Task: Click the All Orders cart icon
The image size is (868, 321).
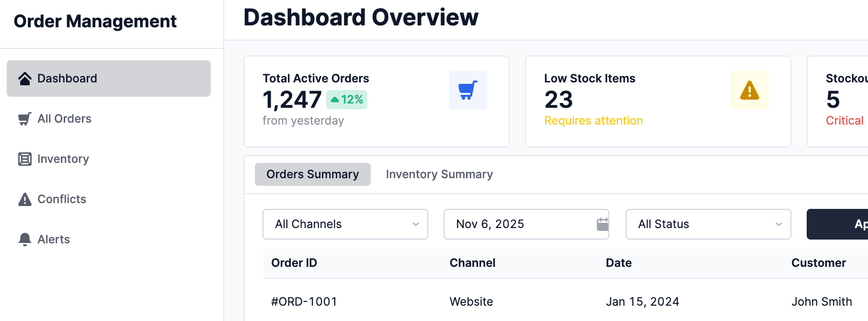Action: 25,119
